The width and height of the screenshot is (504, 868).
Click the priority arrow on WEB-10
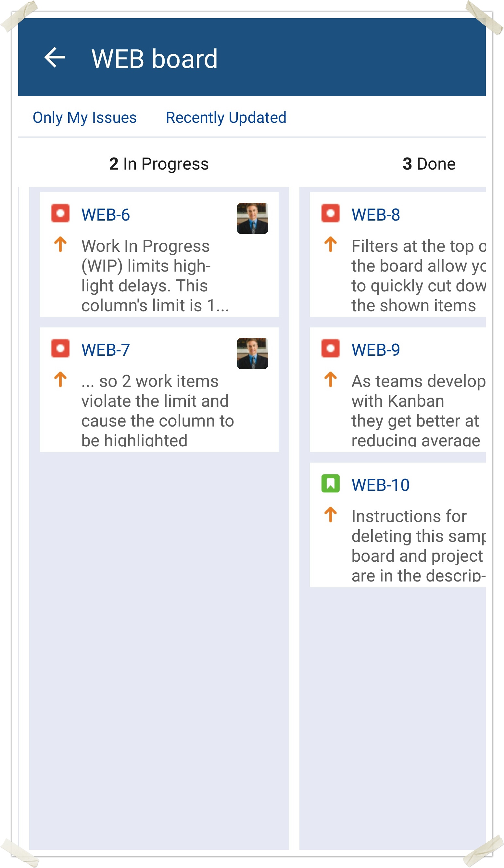click(x=330, y=515)
